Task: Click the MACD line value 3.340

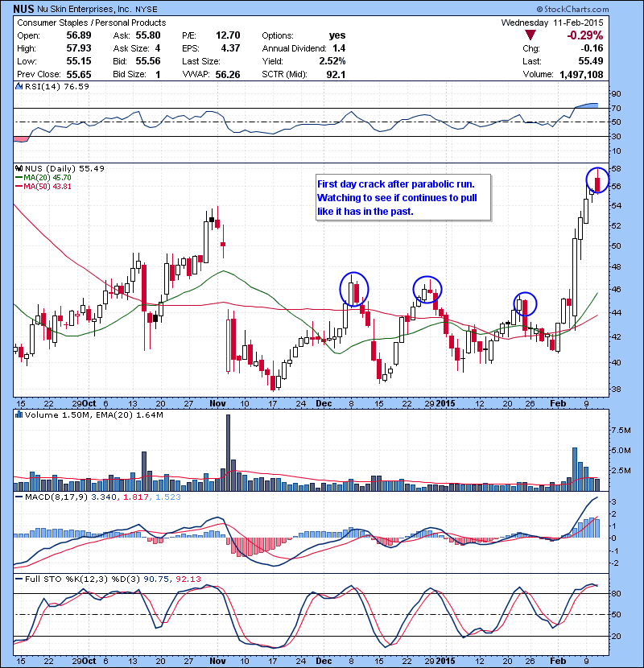Action: (x=104, y=497)
